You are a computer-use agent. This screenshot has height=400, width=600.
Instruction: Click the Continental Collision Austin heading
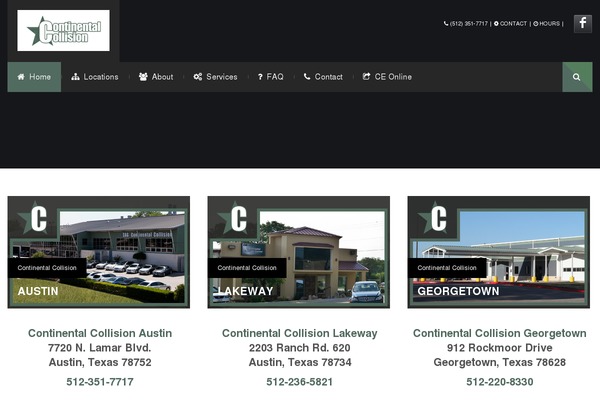click(x=100, y=333)
